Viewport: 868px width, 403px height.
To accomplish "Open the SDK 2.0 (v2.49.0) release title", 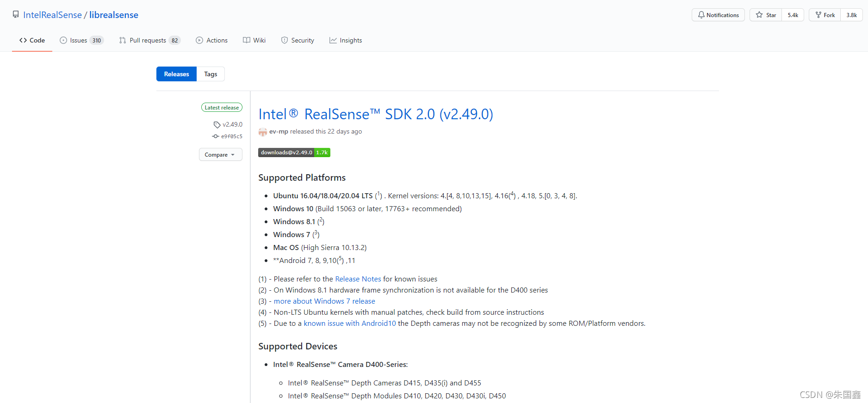I will pyautogui.click(x=376, y=114).
